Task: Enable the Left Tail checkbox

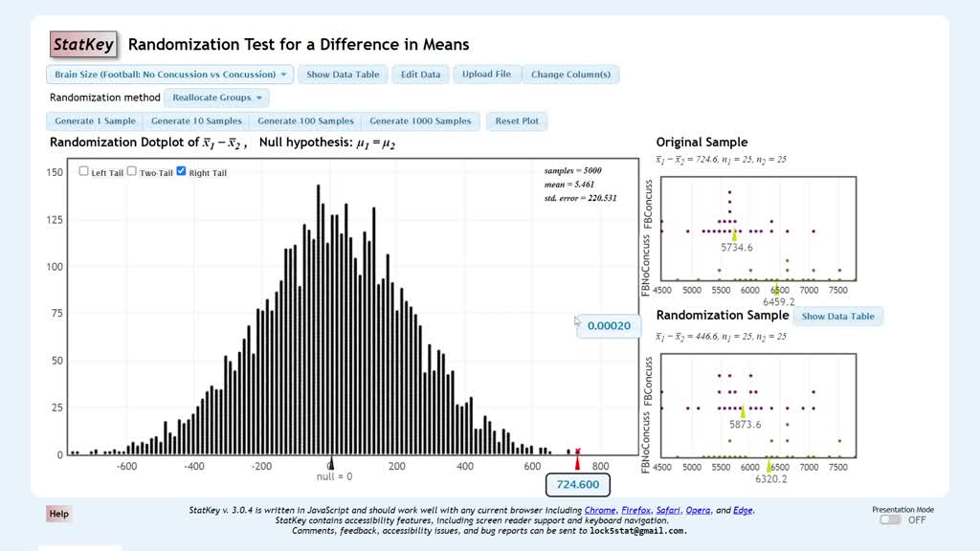Action: 82,170
